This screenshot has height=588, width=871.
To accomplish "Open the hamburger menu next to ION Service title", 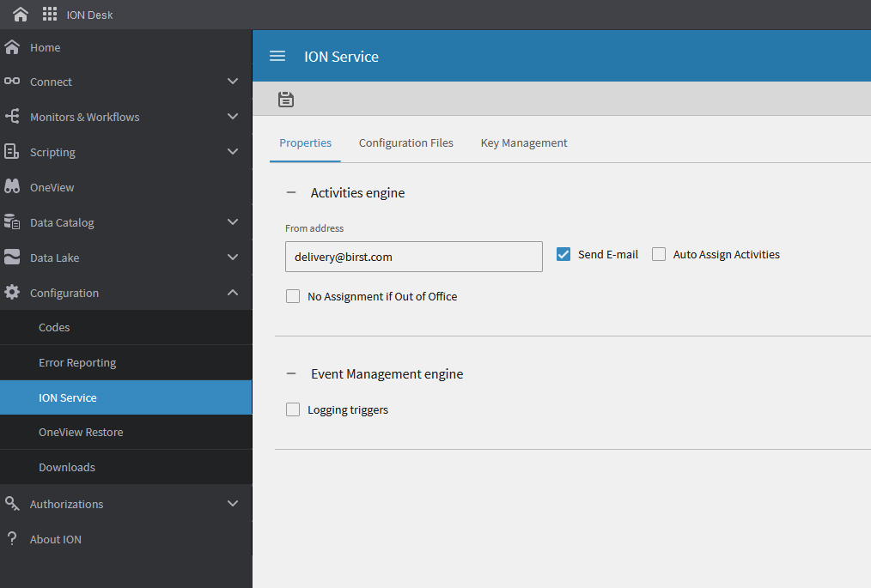I will point(277,55).
